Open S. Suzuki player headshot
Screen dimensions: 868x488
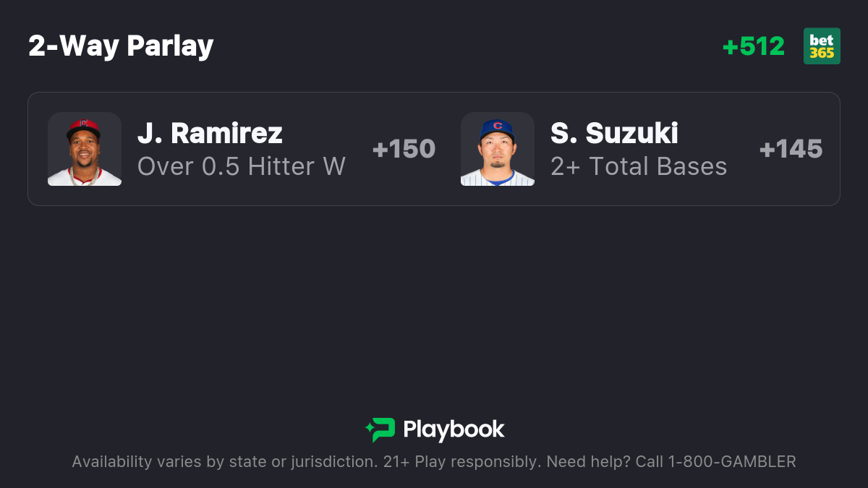[498, 149]
